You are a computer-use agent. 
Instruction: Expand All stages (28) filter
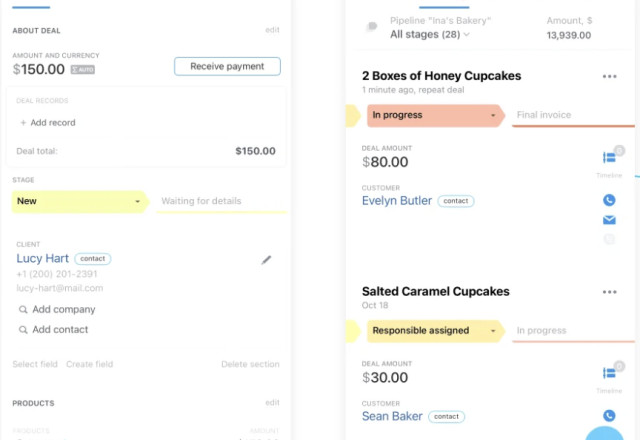click(430, 35)
